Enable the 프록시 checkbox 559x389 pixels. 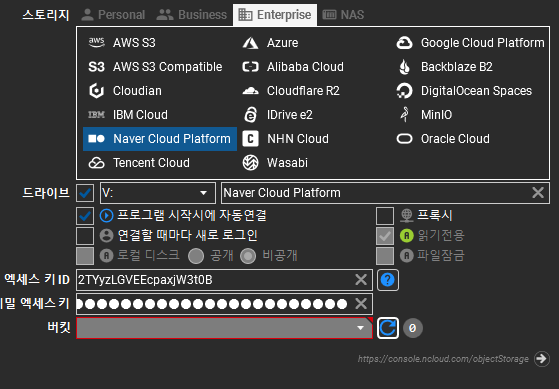385,216
